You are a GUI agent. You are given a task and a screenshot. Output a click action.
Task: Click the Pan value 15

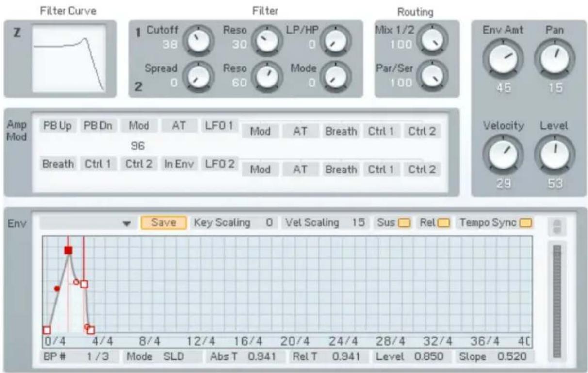pos(555,88)
